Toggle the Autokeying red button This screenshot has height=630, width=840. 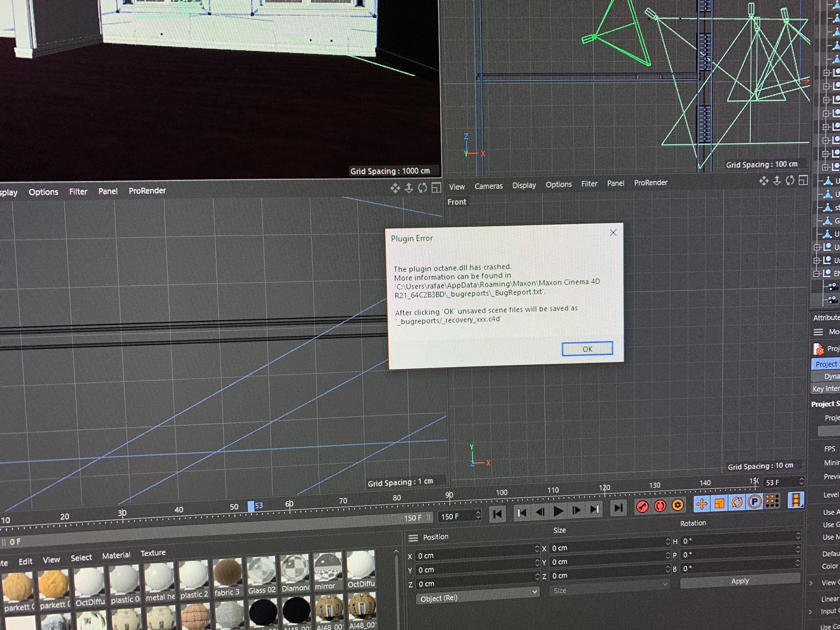coord(660,506)
